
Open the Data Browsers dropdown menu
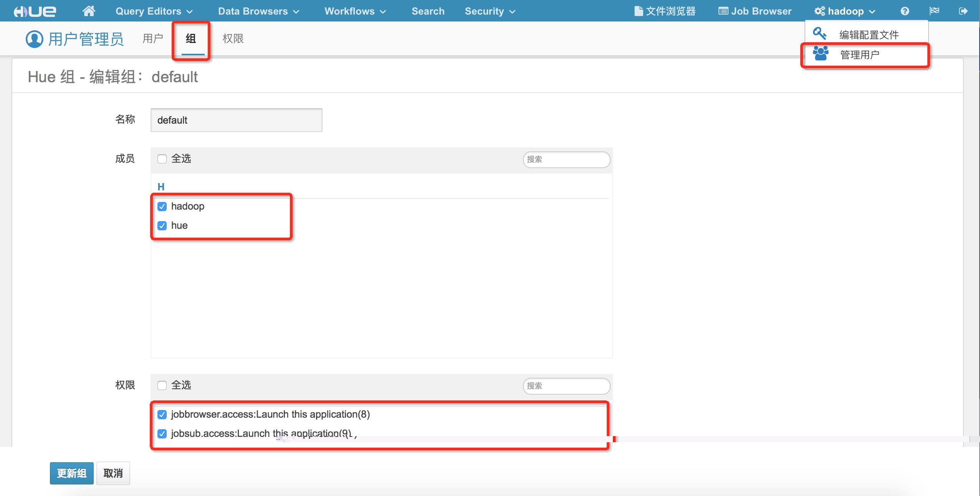(258, 11)
